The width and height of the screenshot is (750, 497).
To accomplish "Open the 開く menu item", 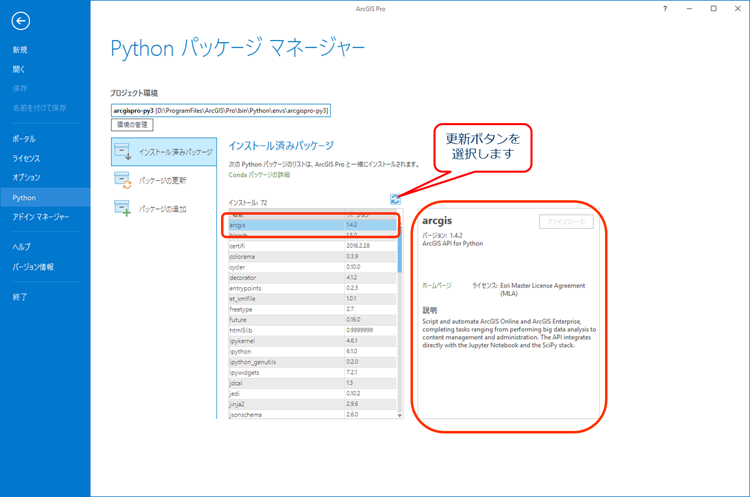I will [19, 69].
